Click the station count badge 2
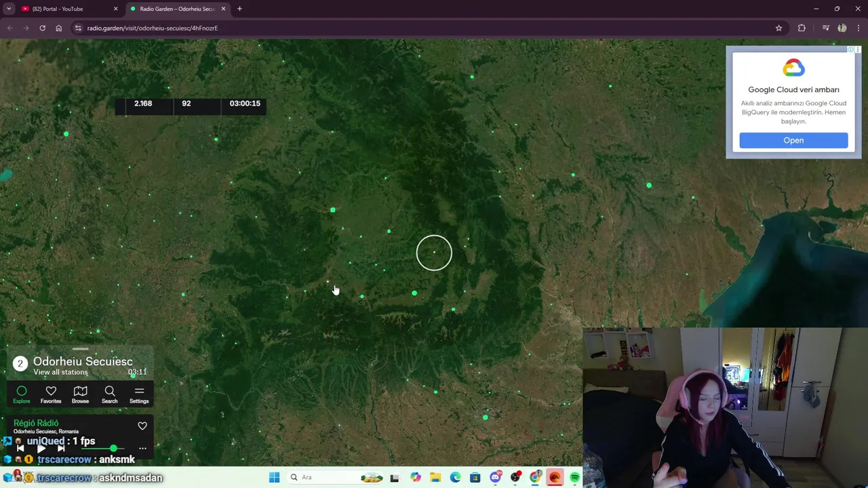This screenshot has width=868, height=488. click(x=20, y=364)
